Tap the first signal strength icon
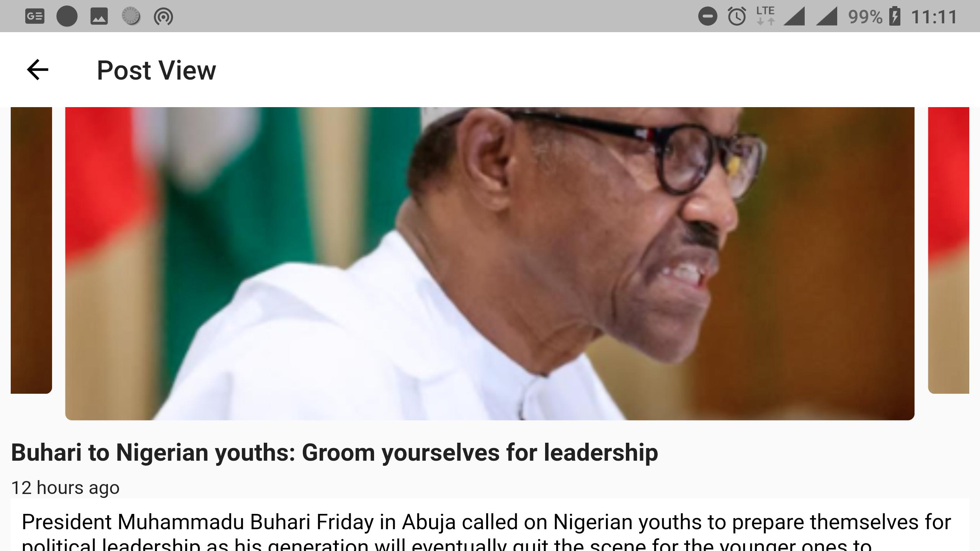The width and height of the screenshot is (980, 551). tap(794, 17)
